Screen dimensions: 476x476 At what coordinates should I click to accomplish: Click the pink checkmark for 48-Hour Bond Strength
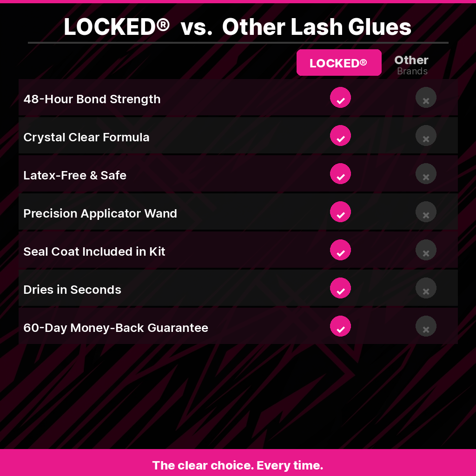340,98
